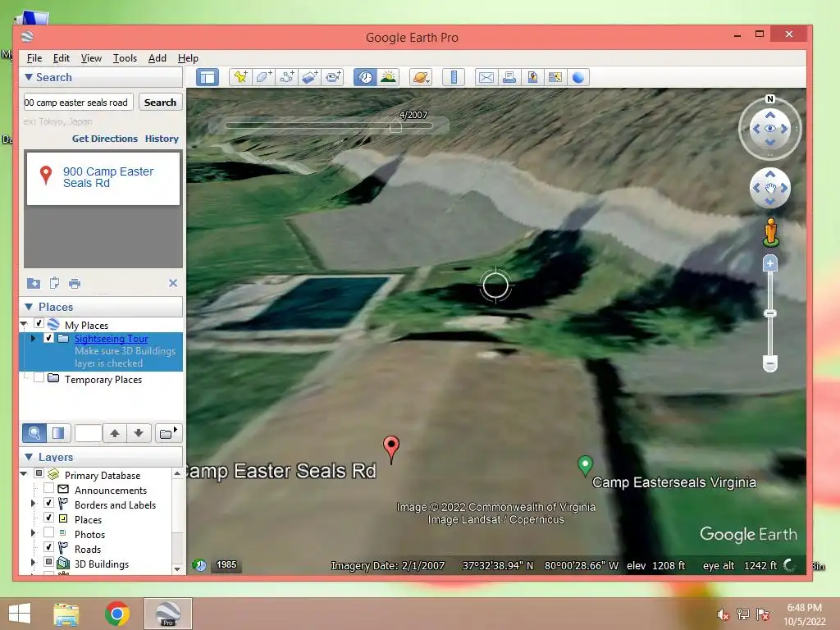The height and width of the screenshot is (630, 840).
Task: Open the Places folder options button
Action: click(x=168, y=433)
